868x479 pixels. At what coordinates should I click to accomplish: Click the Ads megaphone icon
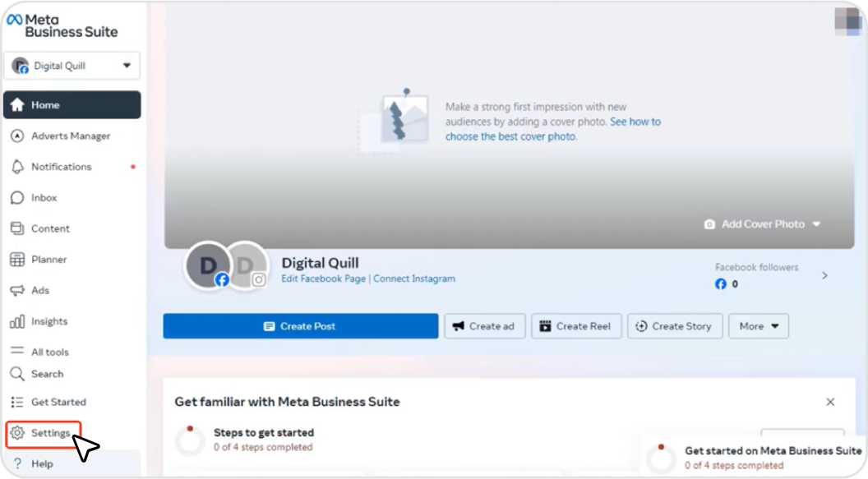click(16, 291)
